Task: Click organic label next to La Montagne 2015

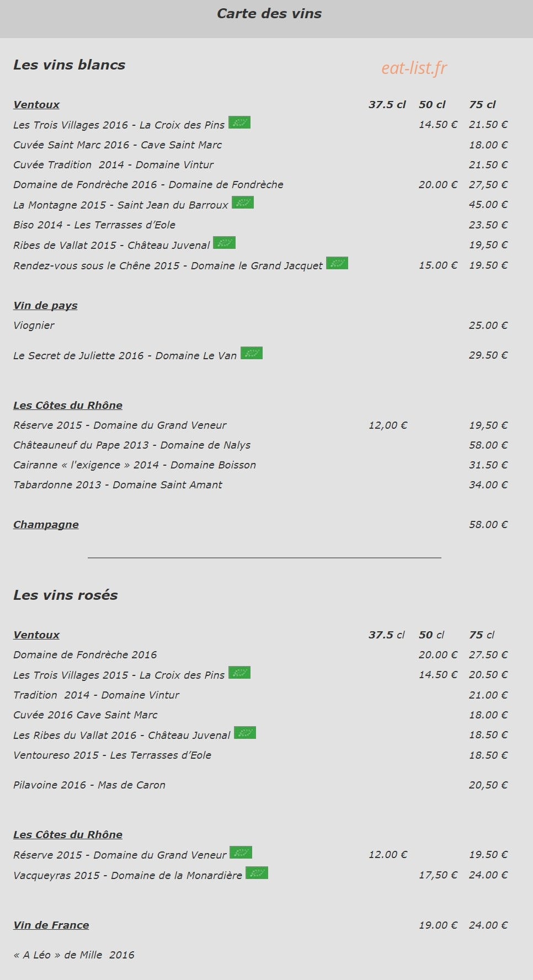Action: (243, 203)
